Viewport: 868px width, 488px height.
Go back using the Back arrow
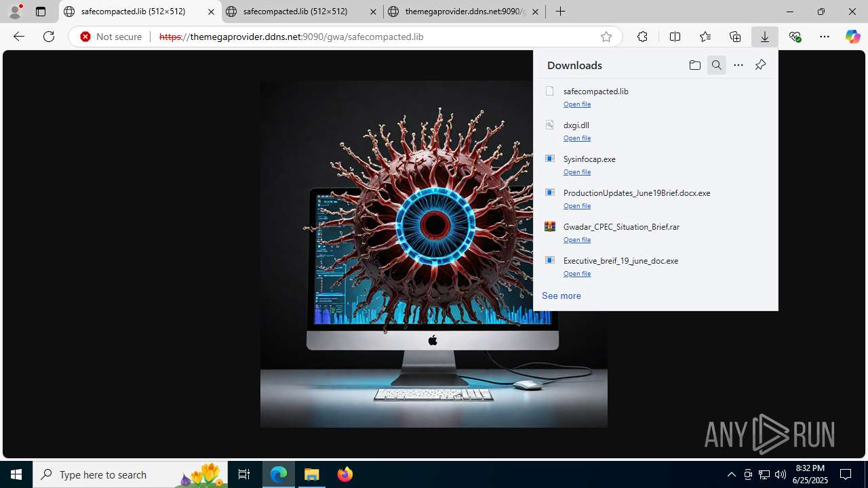pyautogui.click(x=19, y=37)
